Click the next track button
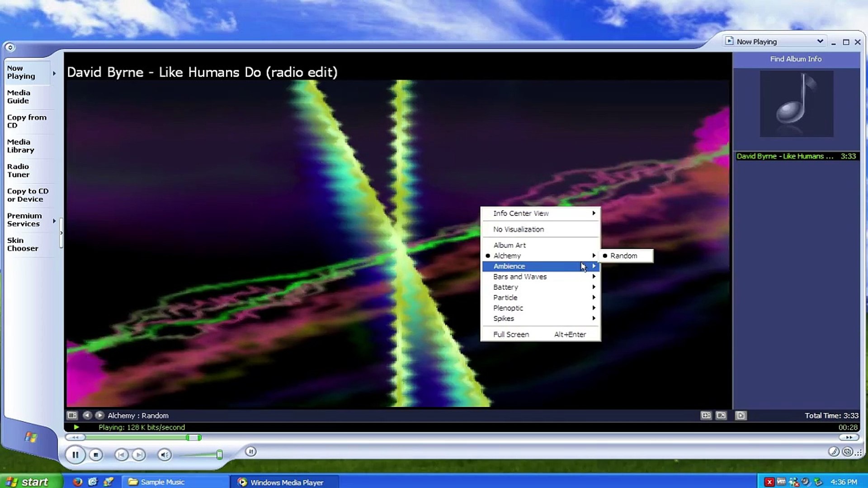Screen dimensions: 868x488 [138, 455]
